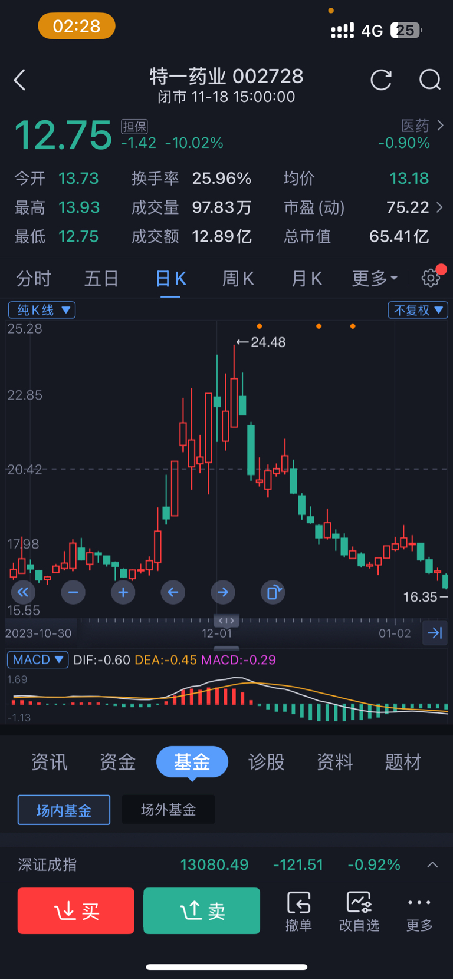Tap the 特一药业 002728 stock title
453x980 pixels.
226,76
